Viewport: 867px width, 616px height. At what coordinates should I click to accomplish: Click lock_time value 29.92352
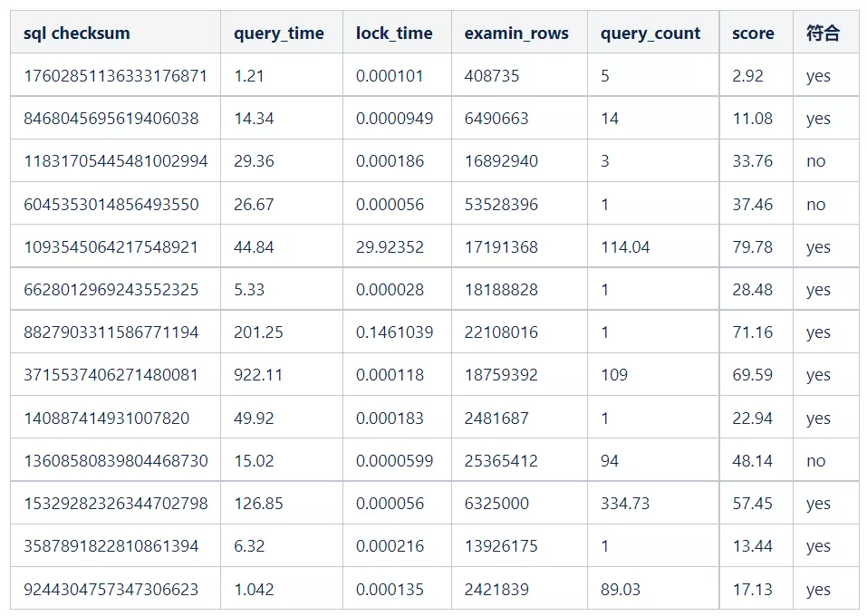click(390, 246)
